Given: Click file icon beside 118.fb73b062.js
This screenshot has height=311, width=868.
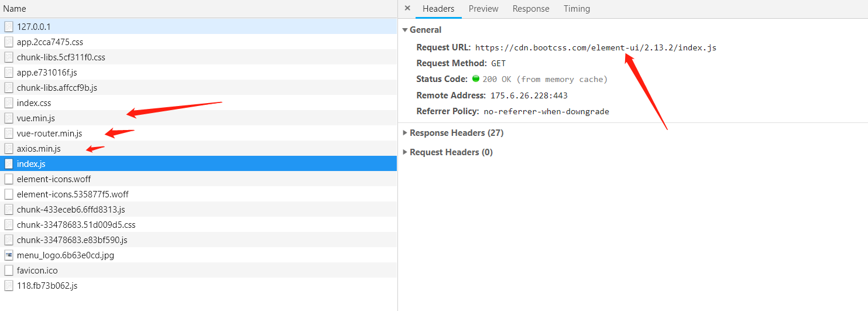Looking at the screenshot, I should coord(8,285).
